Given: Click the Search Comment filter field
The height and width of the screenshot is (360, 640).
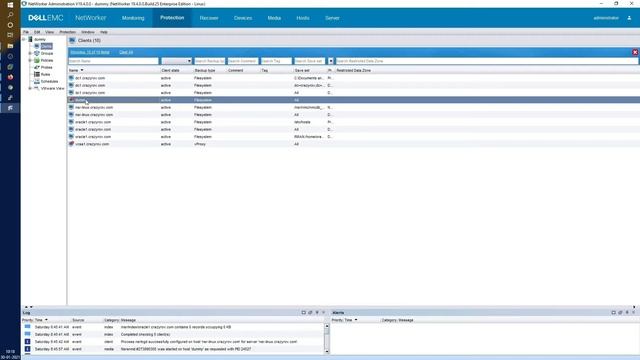Looking at the screenshot, I should (x=243, y=61).
